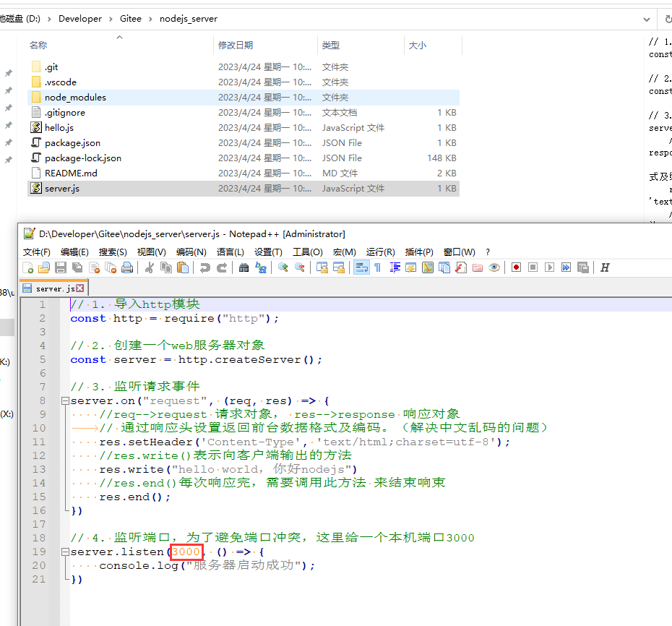Toggle the file monitoring eye icon

[494, 267]
